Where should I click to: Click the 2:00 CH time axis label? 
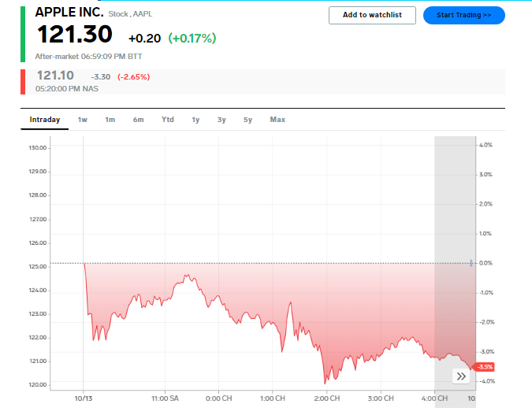point(326,398)
